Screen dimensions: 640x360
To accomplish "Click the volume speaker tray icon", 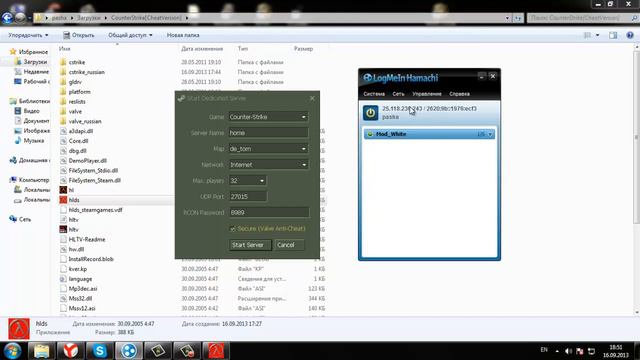I will (569, 351).
